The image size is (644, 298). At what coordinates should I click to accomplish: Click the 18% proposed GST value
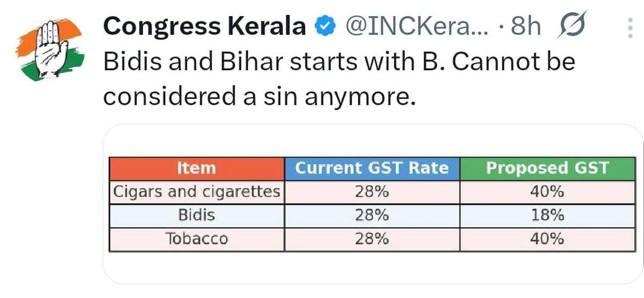[547, 215]
